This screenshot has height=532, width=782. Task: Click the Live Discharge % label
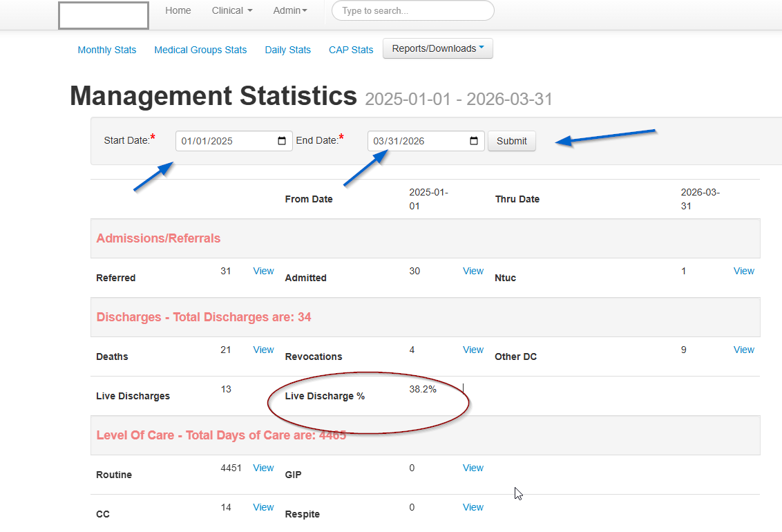coord(325,397)
